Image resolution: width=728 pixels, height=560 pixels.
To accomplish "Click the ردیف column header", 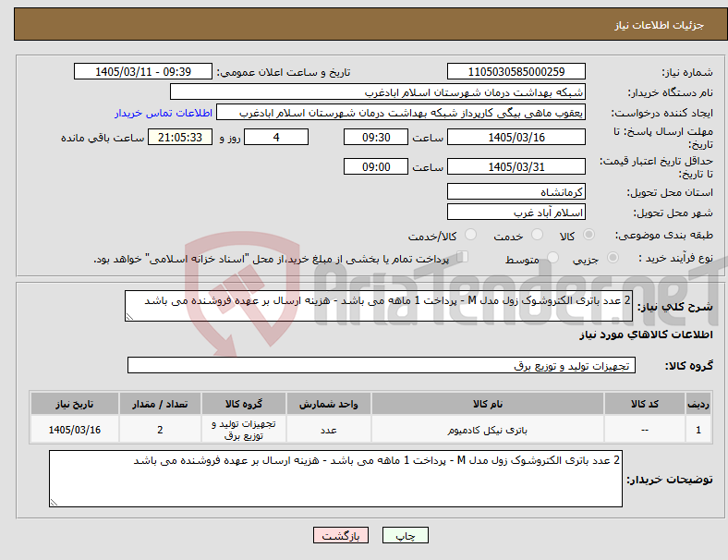I will pos(698,404).
